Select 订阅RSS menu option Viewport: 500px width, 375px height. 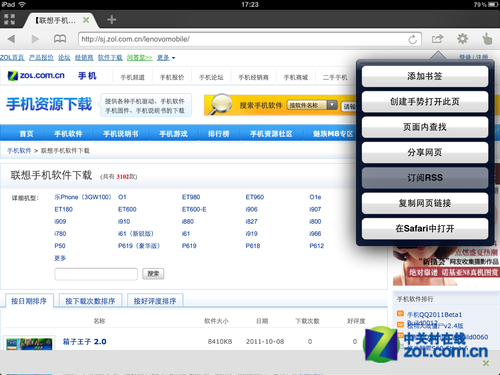coord(425,178)
